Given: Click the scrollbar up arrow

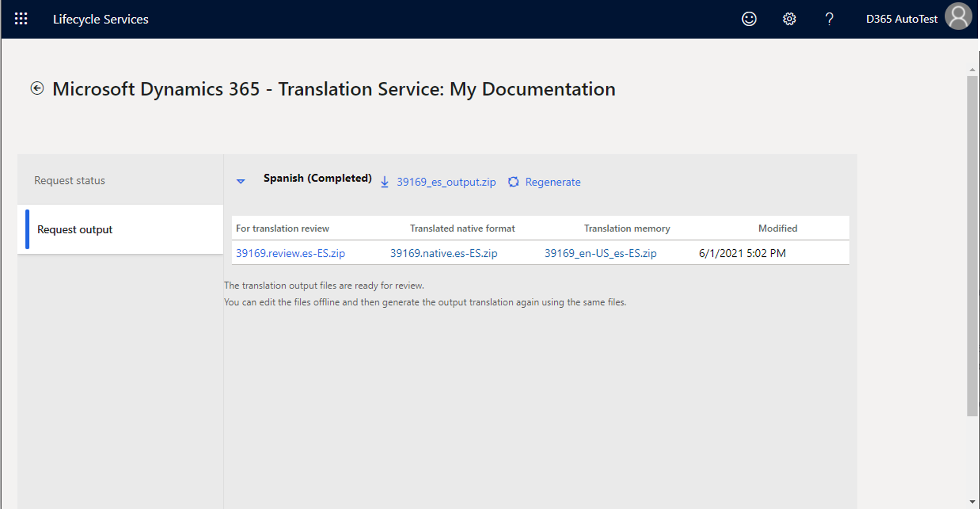Looking at the screenshot, I should click(972, 70).
